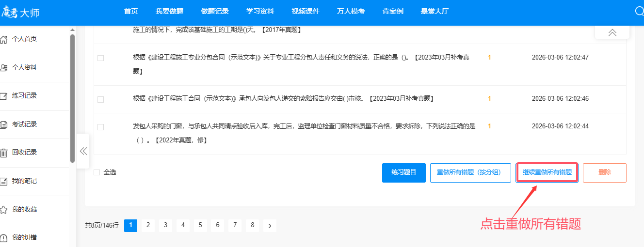Tick checkbox for 索赔报告 question row
Screen dimensions: 644x247
tap(100, 99)
